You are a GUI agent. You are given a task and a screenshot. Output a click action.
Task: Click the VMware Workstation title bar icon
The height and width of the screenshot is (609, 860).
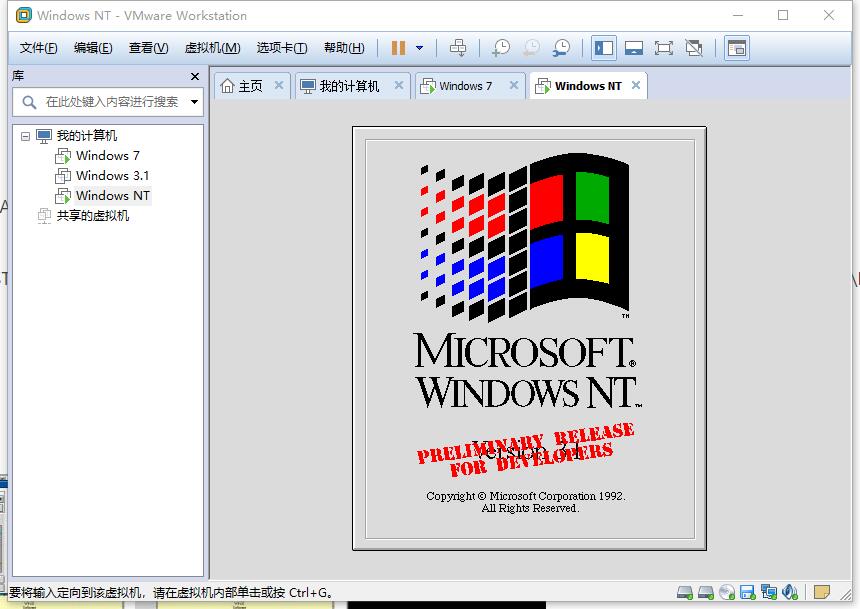coord(23,15)
